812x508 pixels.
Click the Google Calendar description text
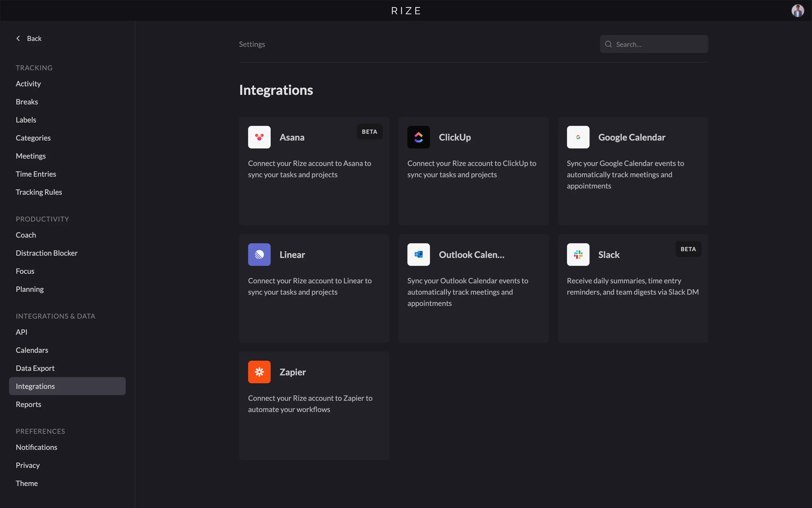tap(625, 175)
